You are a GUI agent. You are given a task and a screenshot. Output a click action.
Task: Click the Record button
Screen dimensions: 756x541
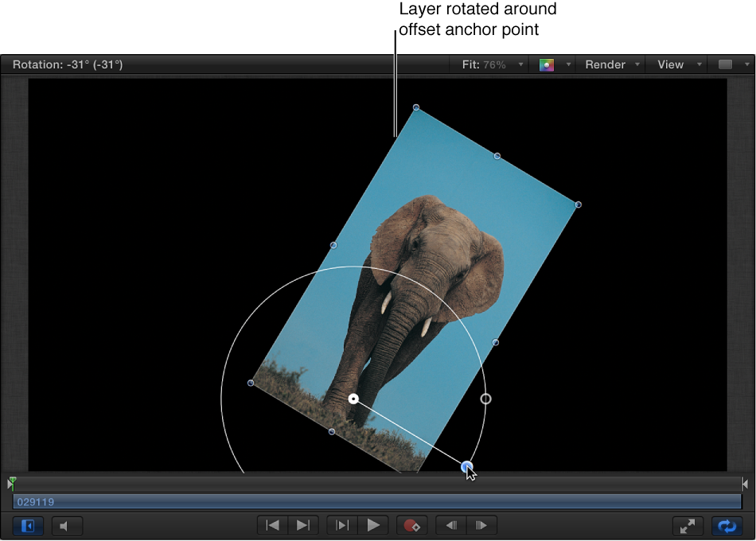pyautogui.click(x=412, y=525)
